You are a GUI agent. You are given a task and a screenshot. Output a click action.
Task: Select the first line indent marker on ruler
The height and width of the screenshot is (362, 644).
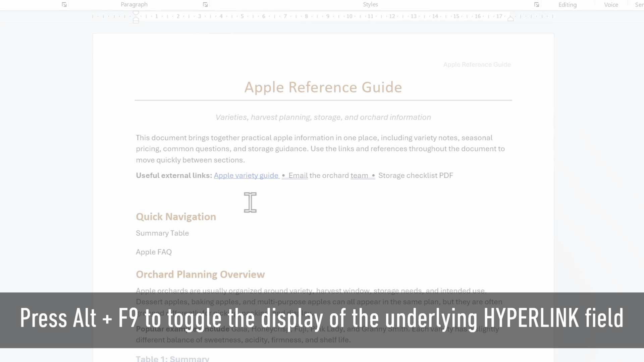136,13
